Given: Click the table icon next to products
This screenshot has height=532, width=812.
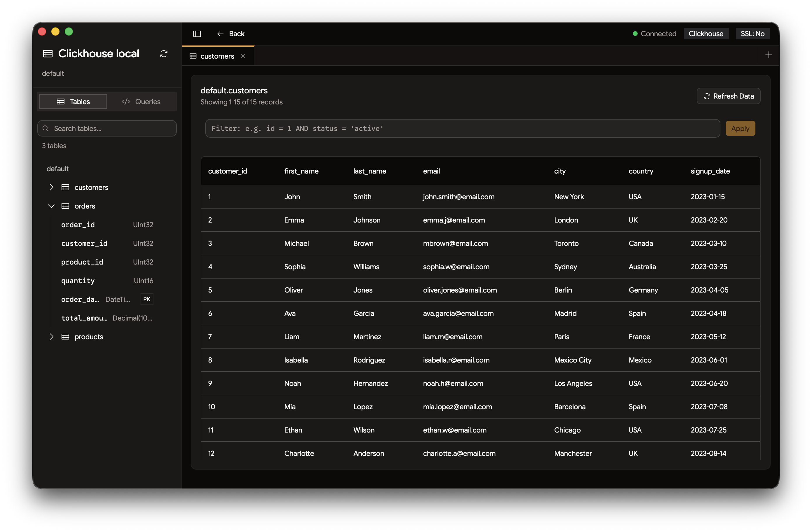Looking at the screenshot, I should coord(65,337).
